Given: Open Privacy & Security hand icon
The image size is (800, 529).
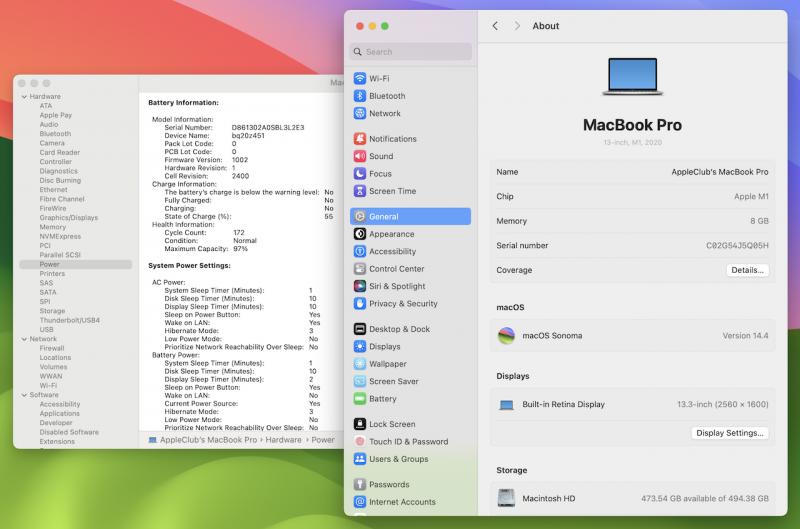Looking at the screenshot, I should point(360,304).
